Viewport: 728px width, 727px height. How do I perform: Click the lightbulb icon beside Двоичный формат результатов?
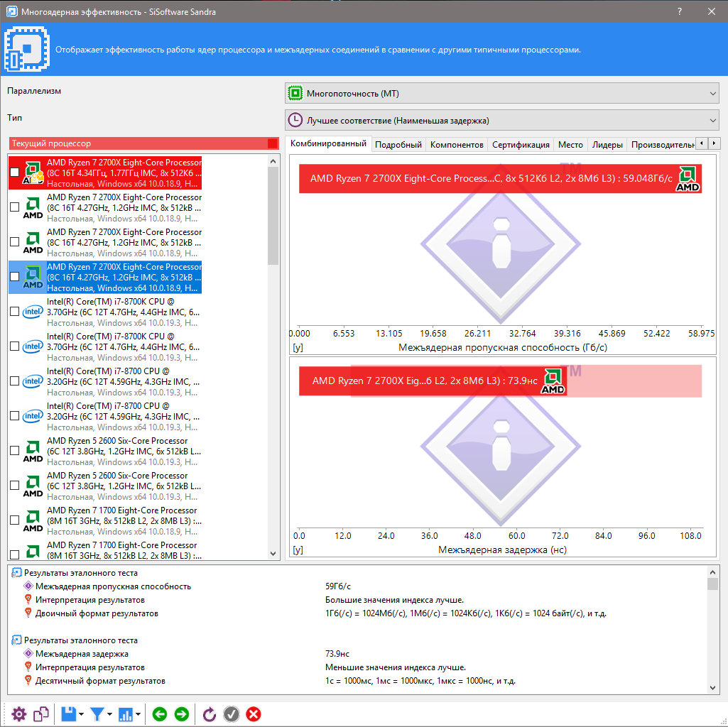pos(28,613)
